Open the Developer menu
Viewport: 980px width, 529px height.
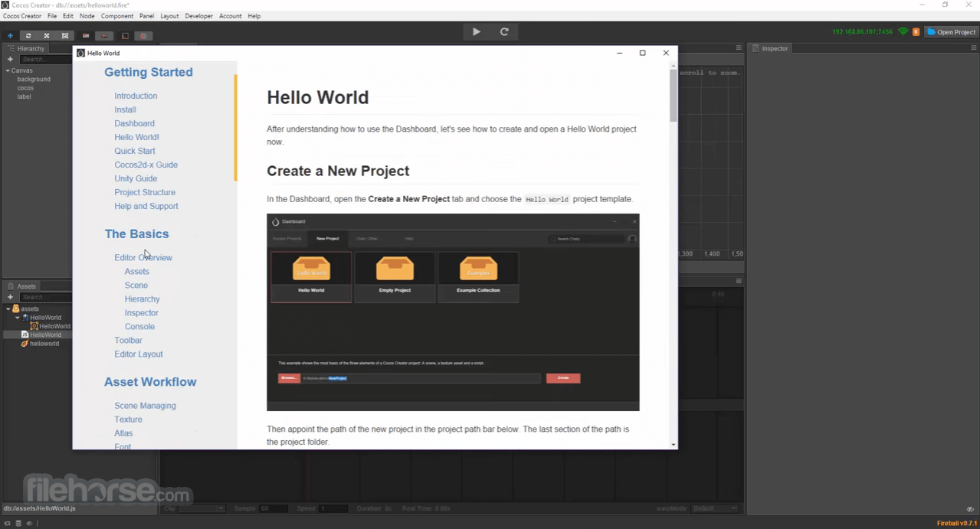(198, 16)
